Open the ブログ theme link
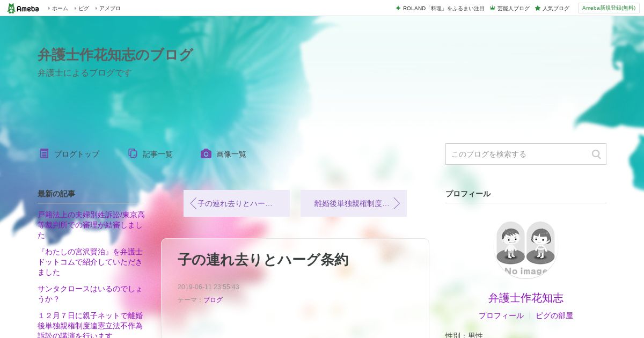644x338 pixels. pyautogui.click(x=213, y=300)
